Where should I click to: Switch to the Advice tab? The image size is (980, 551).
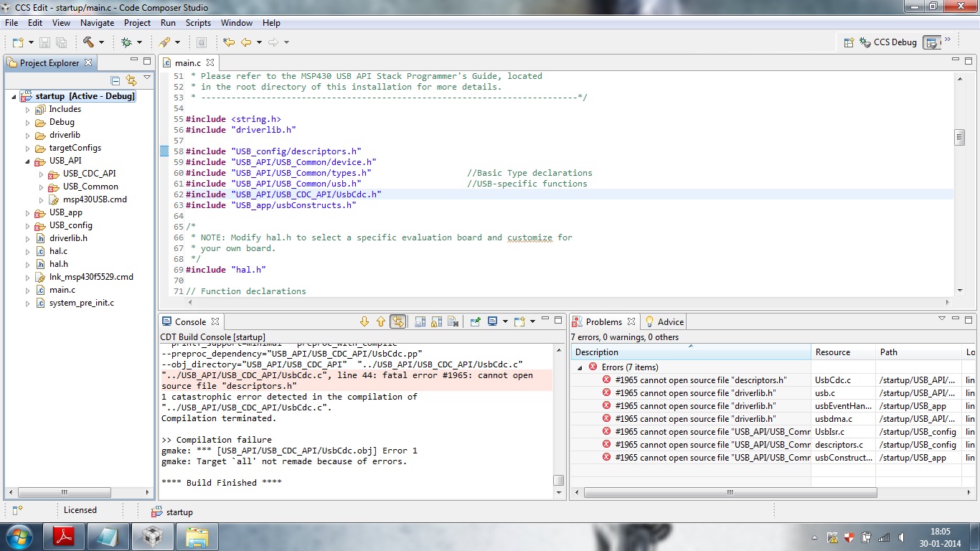click(665, 321)
